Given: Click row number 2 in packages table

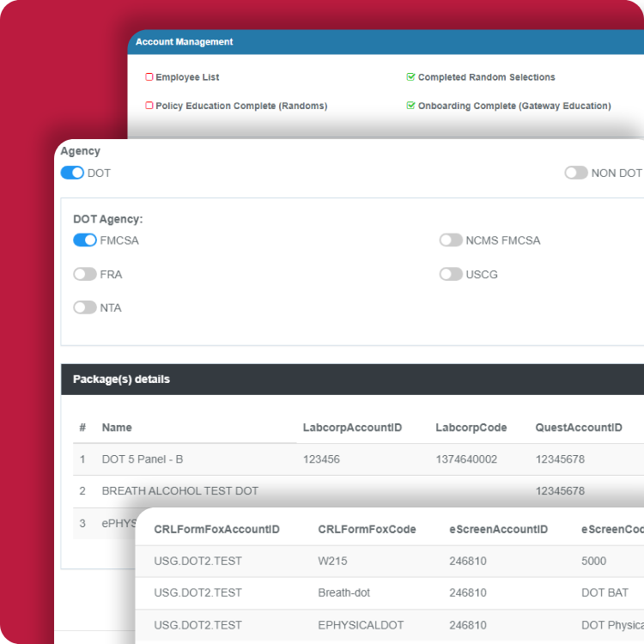Looking at the screenshot, I should [82, 491].
